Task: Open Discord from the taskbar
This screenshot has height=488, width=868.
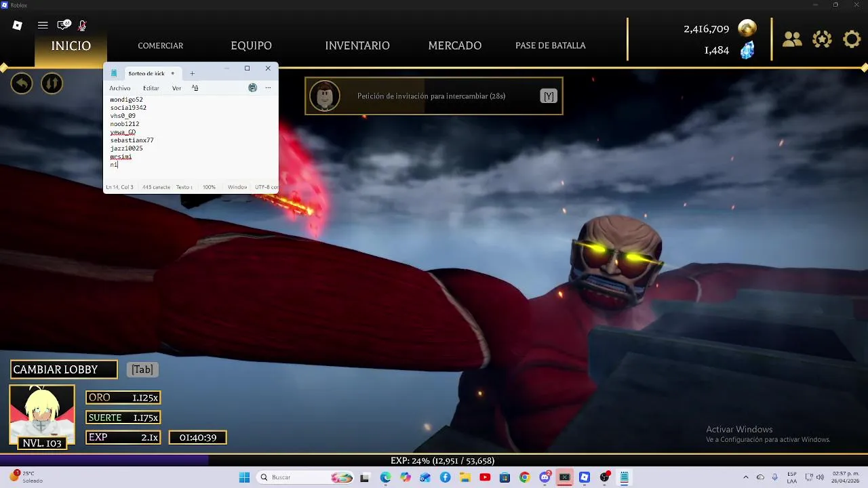Action: (x=545, y=477)
